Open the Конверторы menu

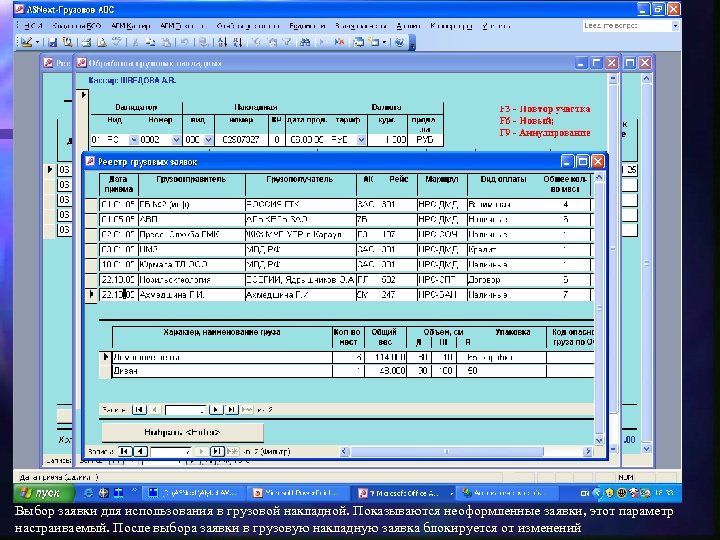(x=451, y=26)
